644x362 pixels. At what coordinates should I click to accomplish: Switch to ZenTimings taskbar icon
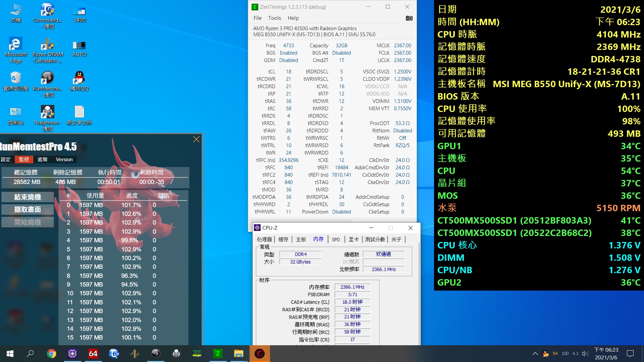[x=218, y=354]
